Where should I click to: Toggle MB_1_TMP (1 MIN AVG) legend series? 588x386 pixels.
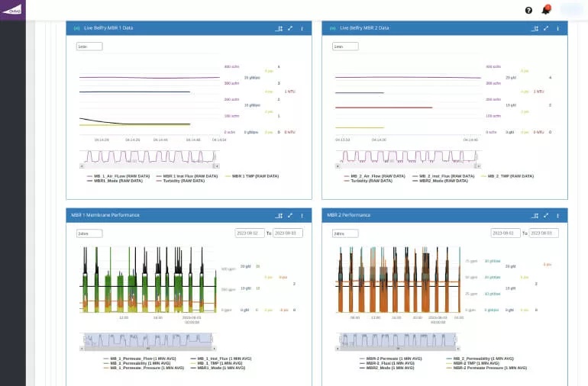[217, 363]
